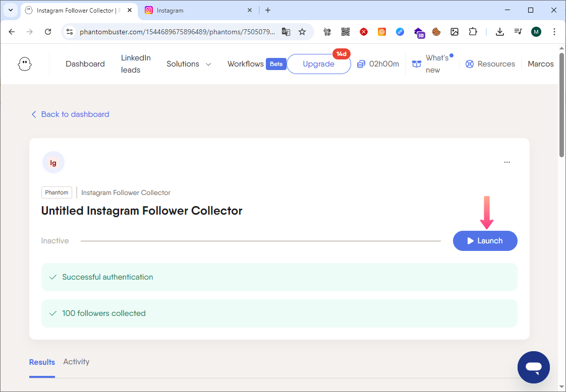Open the M profile avatar
Image resolution: width=566 pixels, height=392 pixels.
pos(536,32)
